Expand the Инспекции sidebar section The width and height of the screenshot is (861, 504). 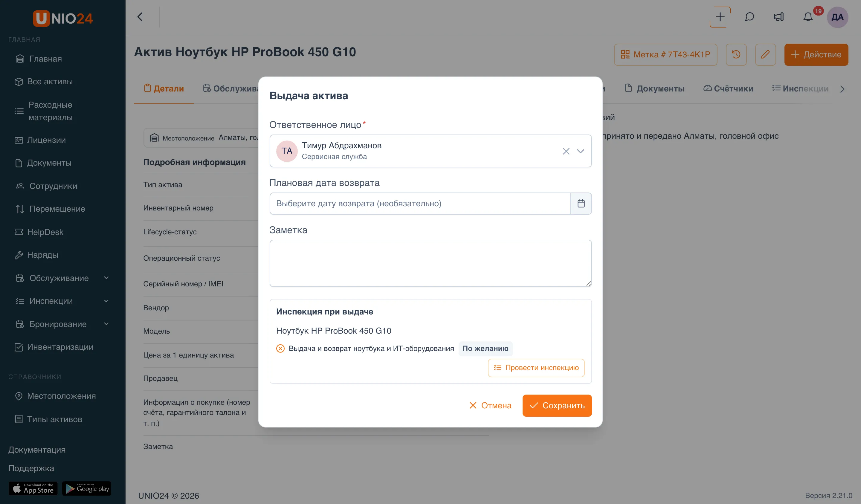coord(62,301)
